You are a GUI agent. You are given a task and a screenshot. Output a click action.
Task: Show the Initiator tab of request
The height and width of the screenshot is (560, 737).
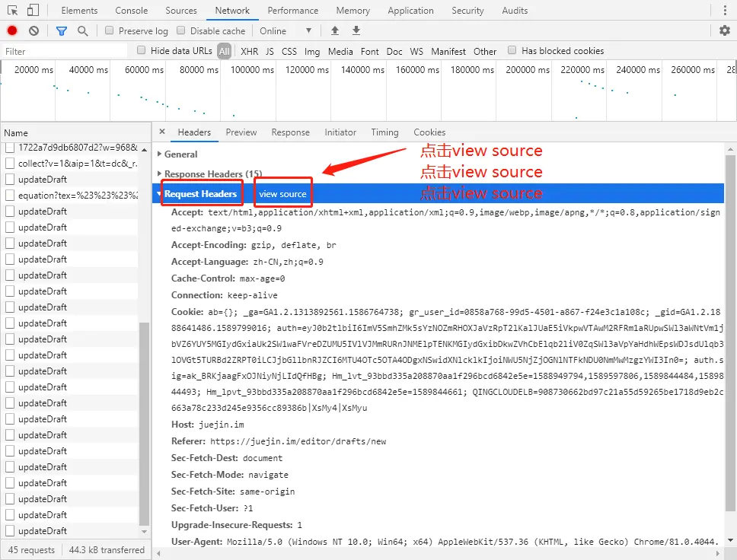tap(340, 132)
